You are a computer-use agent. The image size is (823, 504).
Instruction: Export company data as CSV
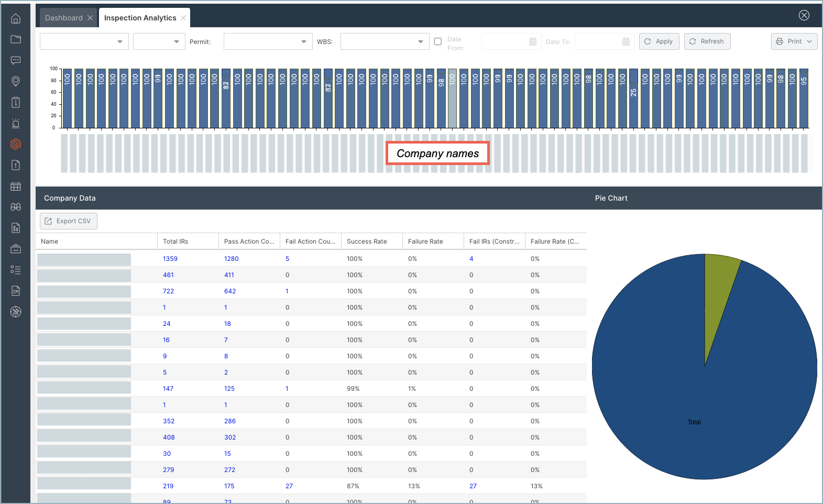point(69,221)
